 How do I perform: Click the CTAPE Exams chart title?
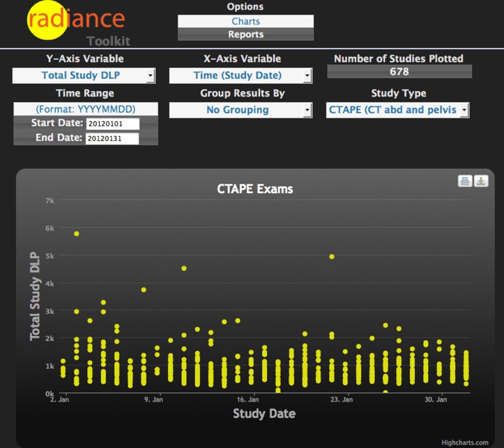coord(255,189)
